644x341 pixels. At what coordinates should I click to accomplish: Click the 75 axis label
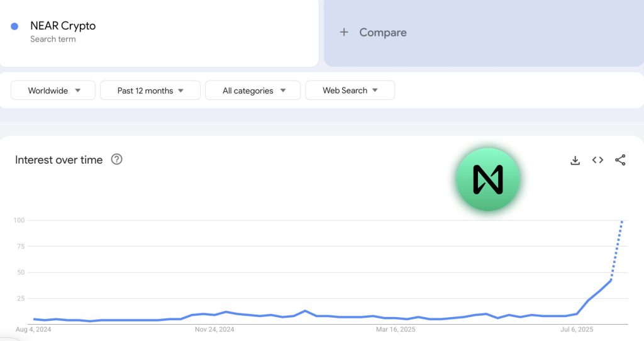click(x=21, y=247)
